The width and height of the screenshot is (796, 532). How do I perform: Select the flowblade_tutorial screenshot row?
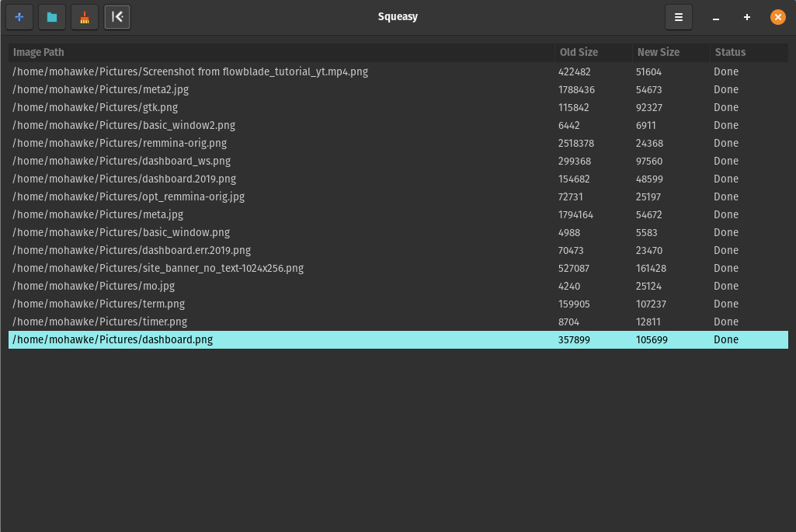(x=190, y=71)
